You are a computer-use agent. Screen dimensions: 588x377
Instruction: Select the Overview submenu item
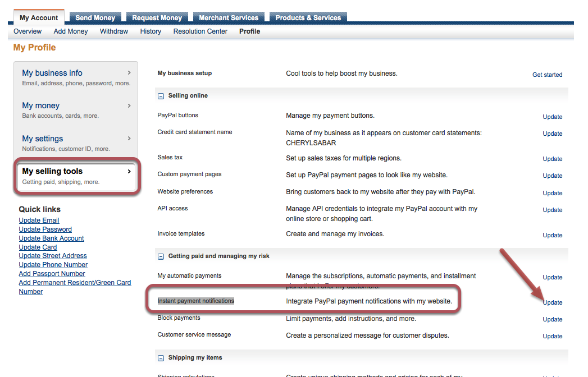tap(28, 31)
